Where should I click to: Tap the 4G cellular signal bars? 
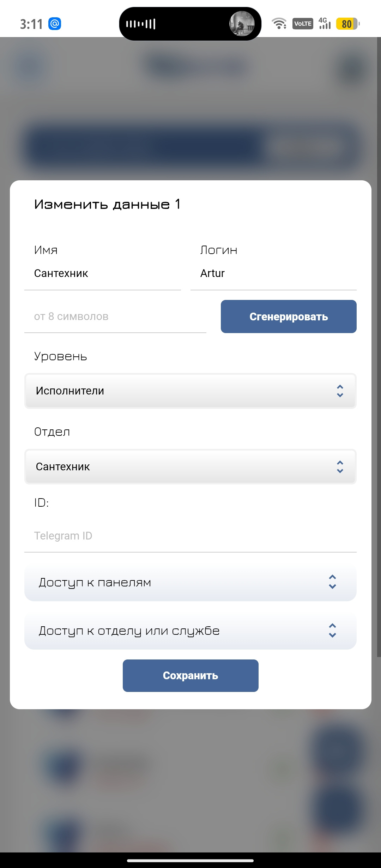(x=325, y=24)
